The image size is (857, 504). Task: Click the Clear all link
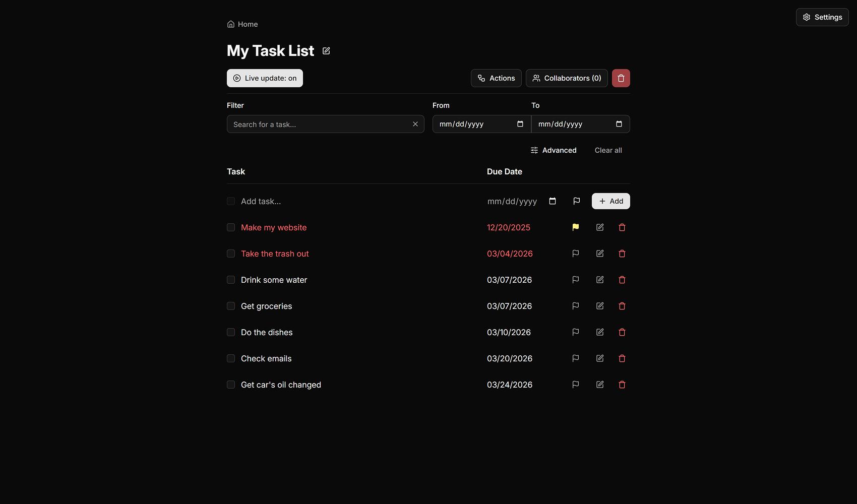[x=608, y=150]
